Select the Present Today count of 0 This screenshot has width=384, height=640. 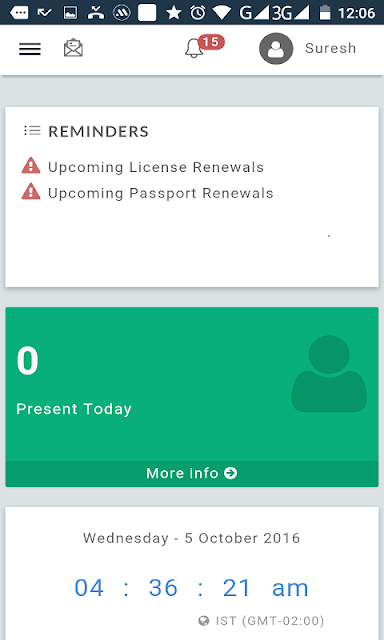[27, 361]
